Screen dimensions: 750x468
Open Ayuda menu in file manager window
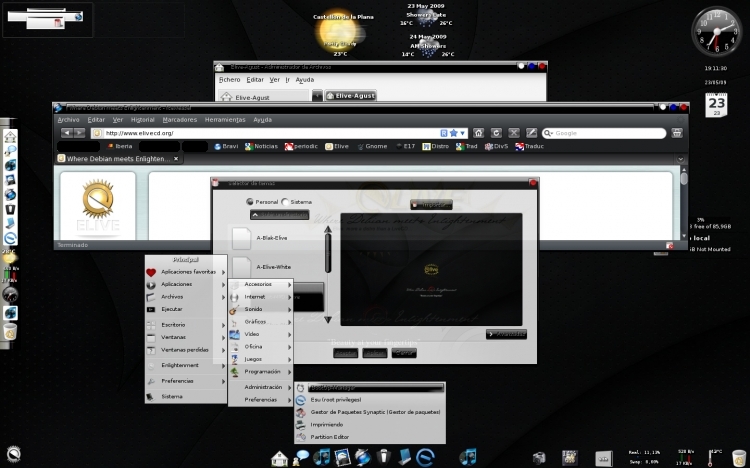click(x=305, y=80)
